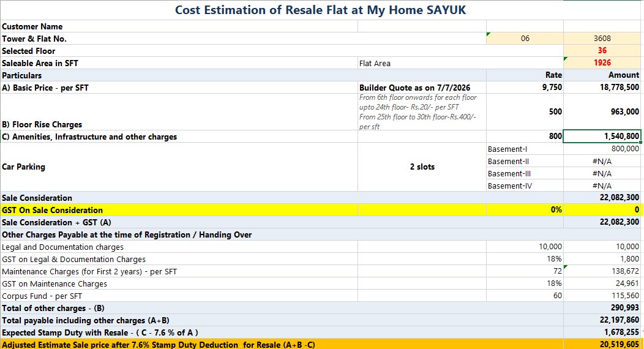The image size is (644, 349).
Task: Select the active cell '1,540,800'
Action: [x=602, y=137]
